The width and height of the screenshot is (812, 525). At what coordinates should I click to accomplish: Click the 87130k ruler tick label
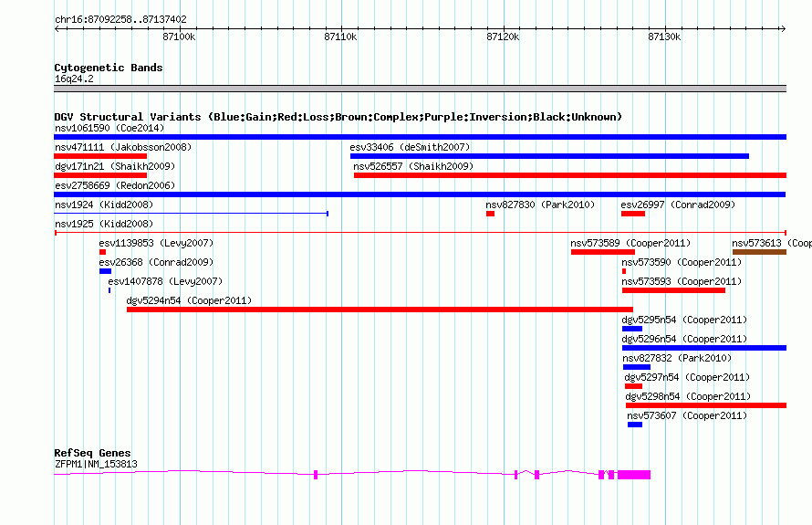(x=664, y=37)
